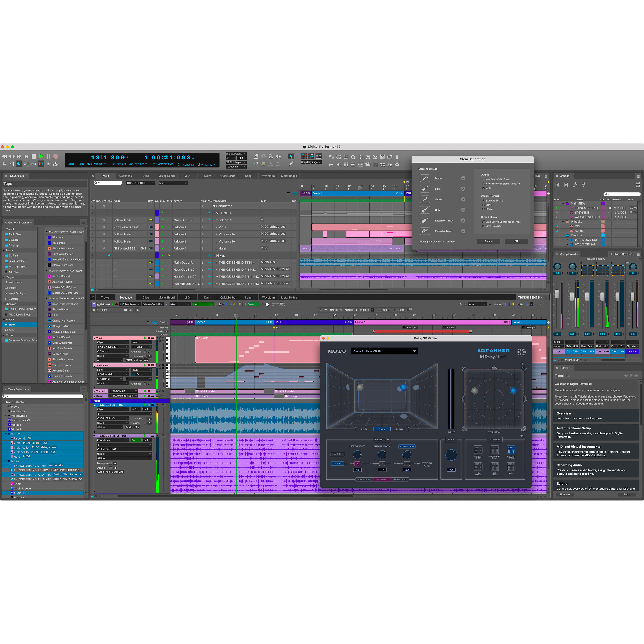Click OK in the Stem Separation dialog

pyautogui.click(x=516, y=241)
